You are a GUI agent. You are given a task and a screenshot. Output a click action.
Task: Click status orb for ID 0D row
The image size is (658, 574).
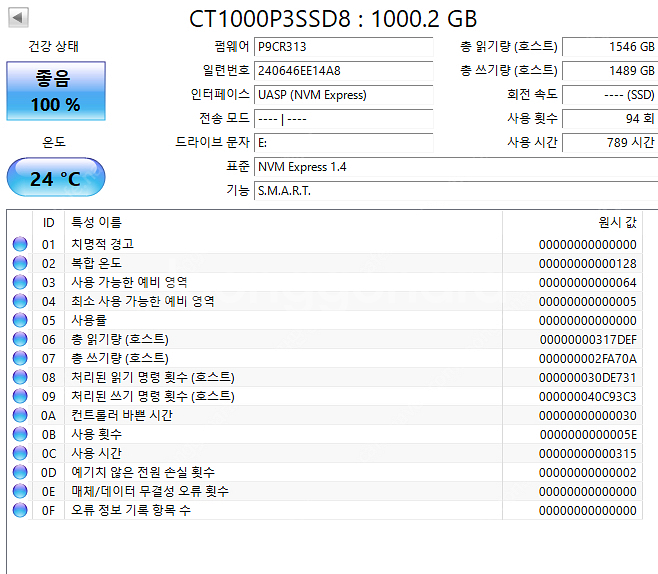[20, 472]
